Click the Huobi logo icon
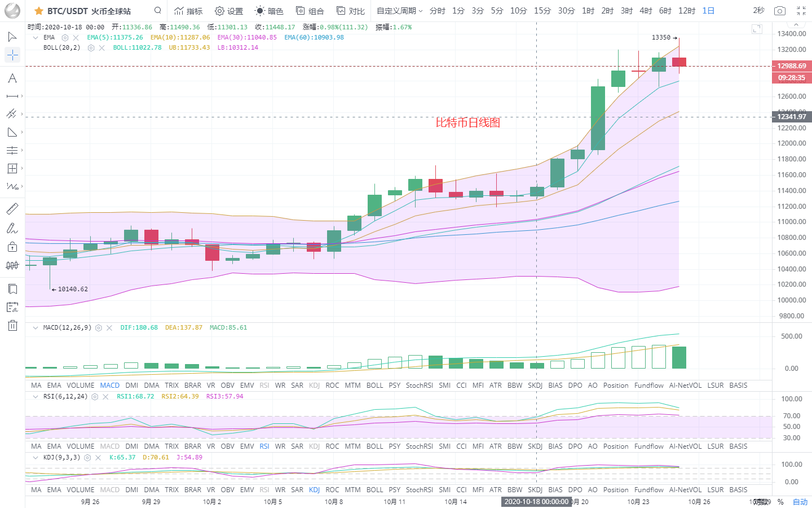Viewport: 812px width, 508px height. [12, 11]
